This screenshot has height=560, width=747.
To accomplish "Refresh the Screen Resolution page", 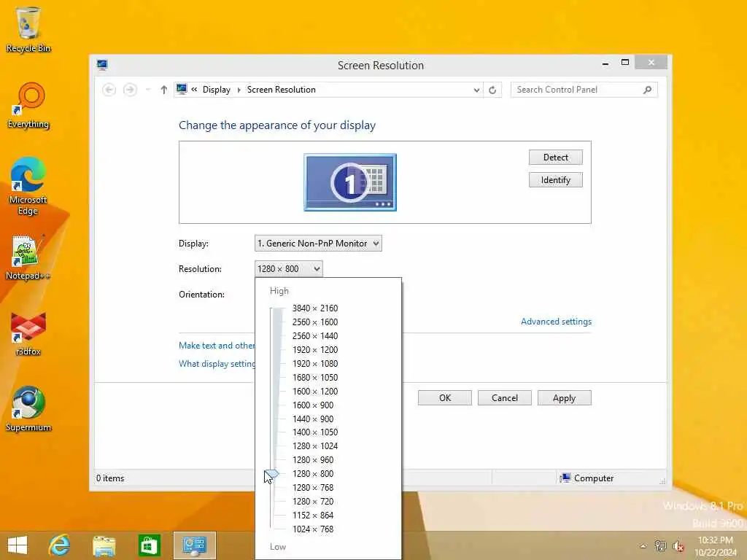I will coord(492,90).
